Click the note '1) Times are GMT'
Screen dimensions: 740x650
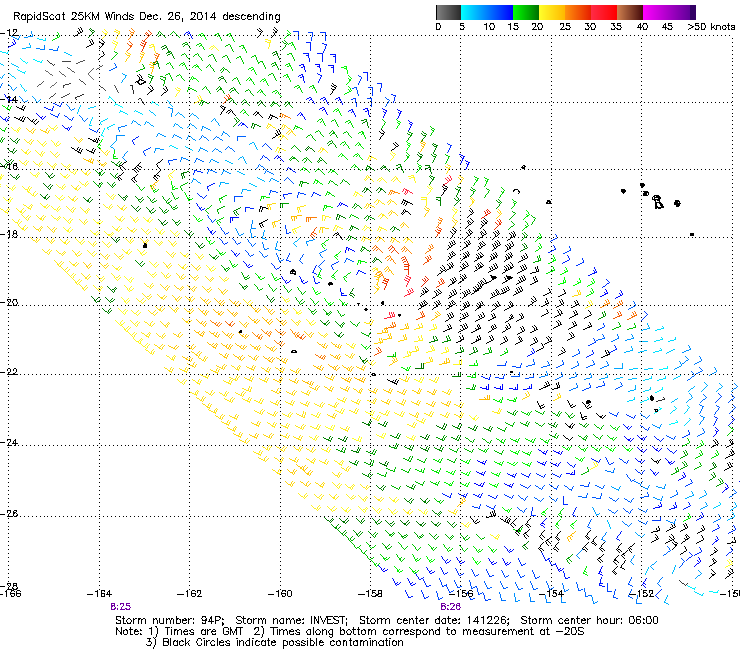click(x=195, y=632)
